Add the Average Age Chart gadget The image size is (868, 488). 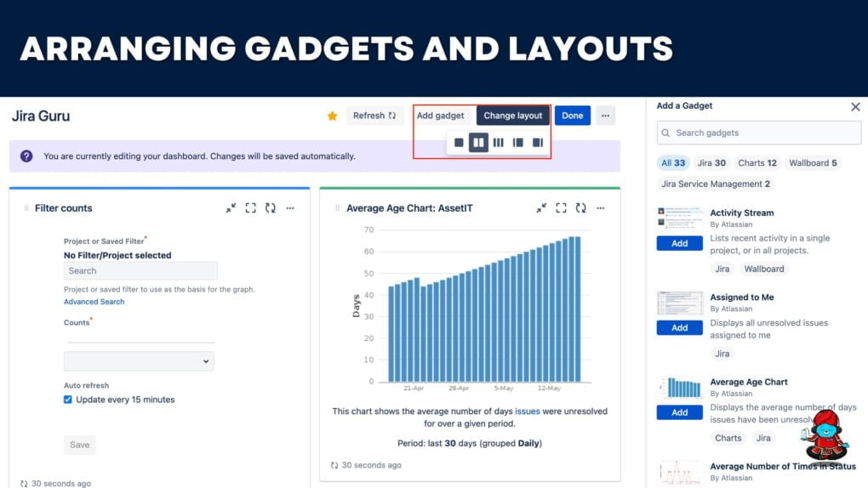[x=679, y=412]
